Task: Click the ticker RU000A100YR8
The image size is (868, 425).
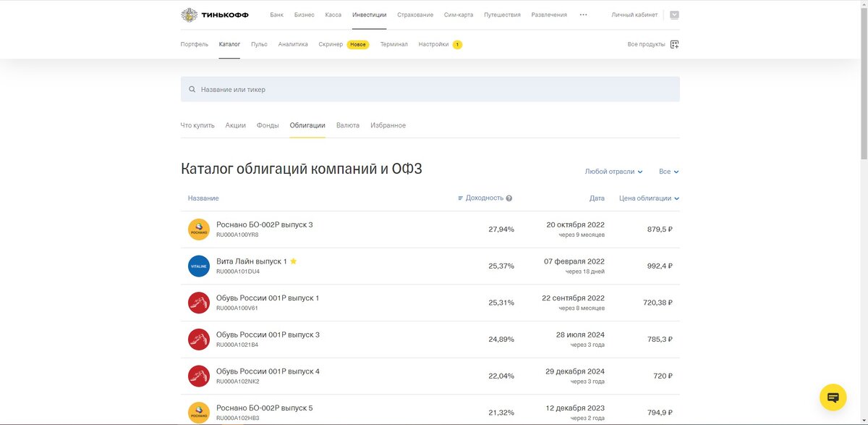Action: [237, 235]
